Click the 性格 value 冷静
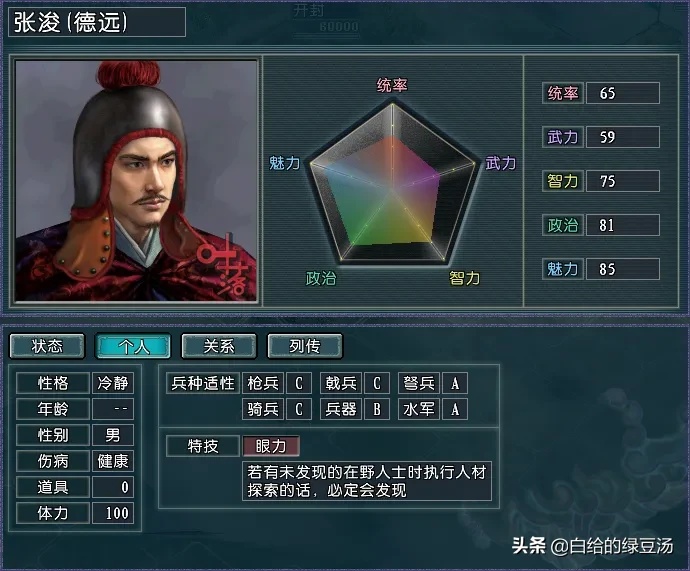The width and height of the screenshot is (690, 571). pos(113,383)
